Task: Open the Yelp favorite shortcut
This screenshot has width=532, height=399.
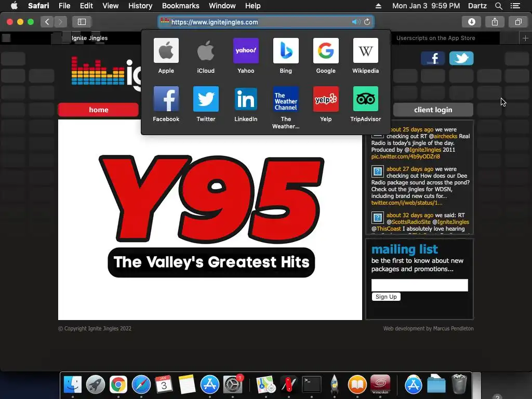Action: [x=326, y=104]
